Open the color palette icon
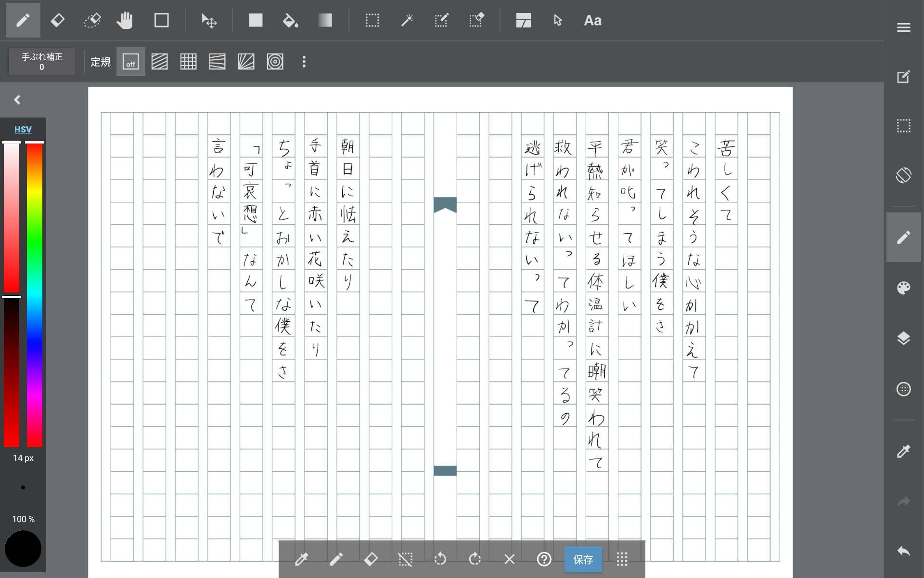 (903, 288)
